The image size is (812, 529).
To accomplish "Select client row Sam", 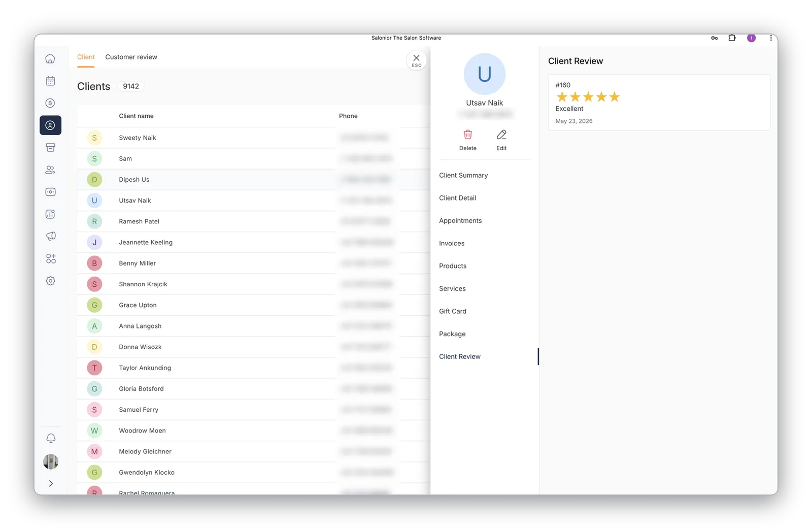I will pos(254,158).
